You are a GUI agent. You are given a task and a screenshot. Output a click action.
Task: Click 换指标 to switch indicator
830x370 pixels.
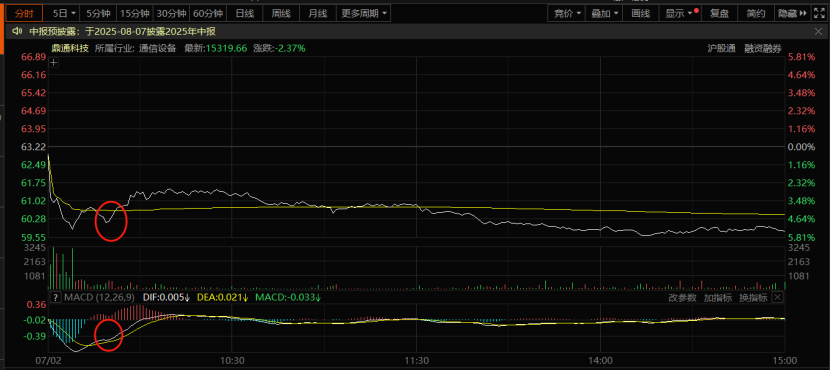coord(753,298)
